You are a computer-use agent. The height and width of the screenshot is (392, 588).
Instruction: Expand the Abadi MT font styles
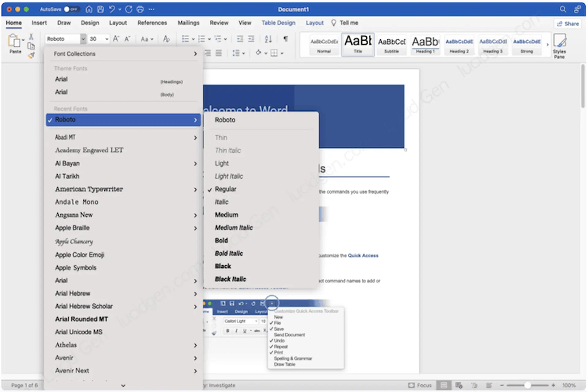point(124,138)
